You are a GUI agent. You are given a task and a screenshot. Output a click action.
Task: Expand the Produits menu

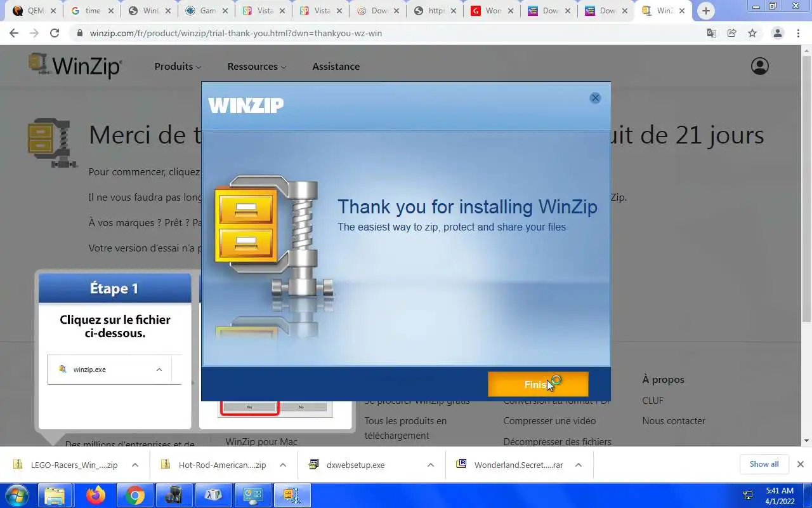click(178, 66)
